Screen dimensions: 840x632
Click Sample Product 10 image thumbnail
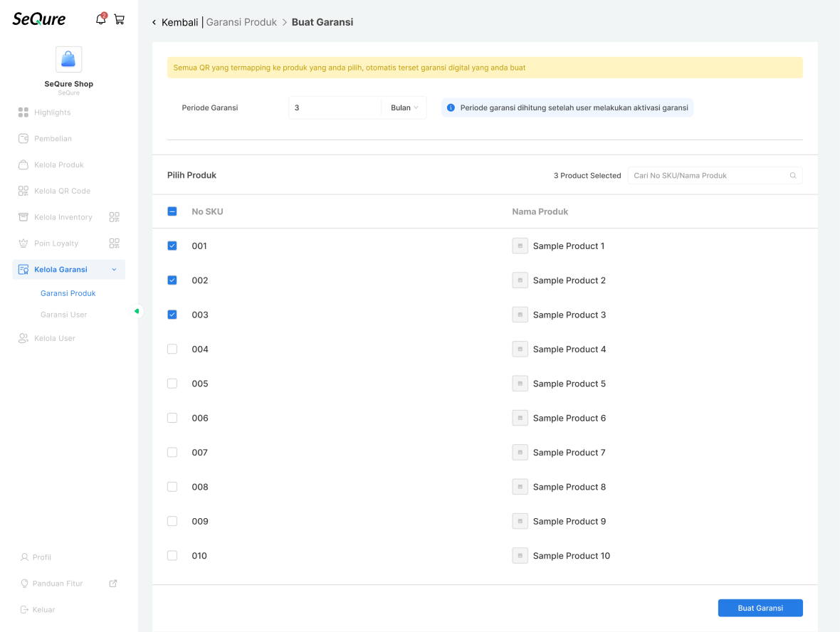520,555
